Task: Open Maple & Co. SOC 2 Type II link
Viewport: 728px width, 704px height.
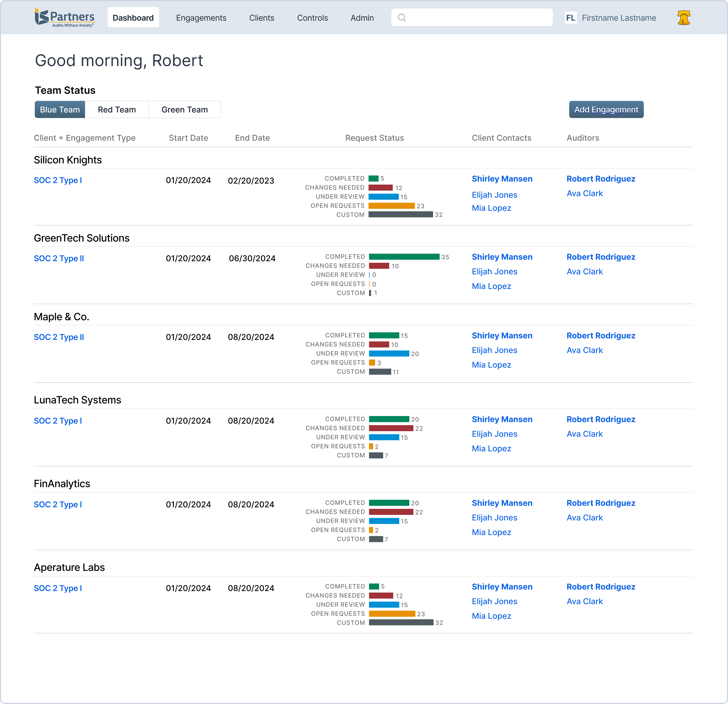Action: pyautogui.click(x=59, y=337)
